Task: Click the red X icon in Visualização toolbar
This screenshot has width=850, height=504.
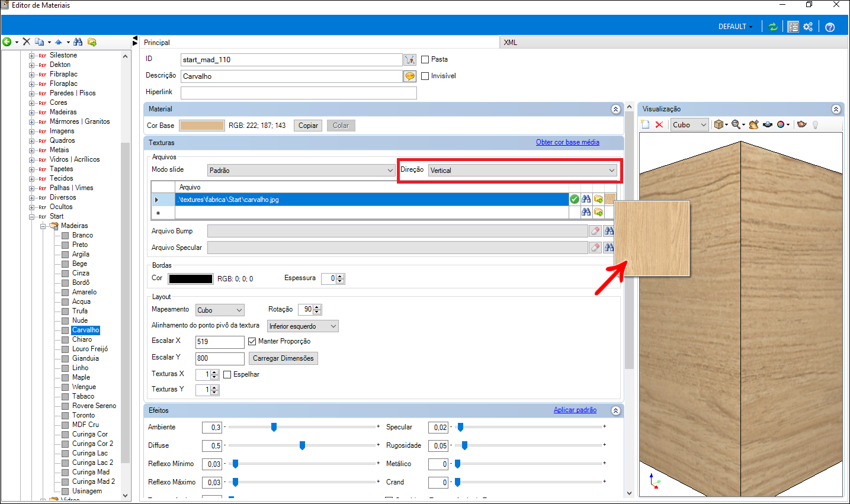Action: [659, 124]
